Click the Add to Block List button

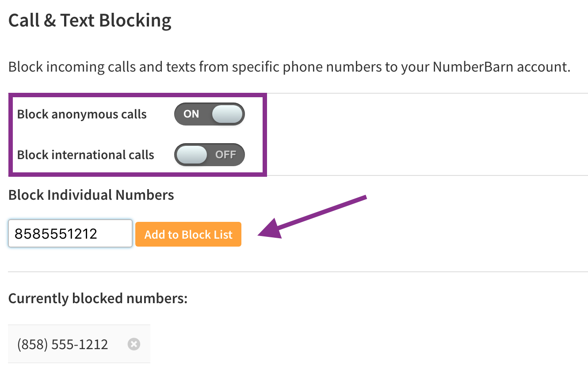(188, 234)
